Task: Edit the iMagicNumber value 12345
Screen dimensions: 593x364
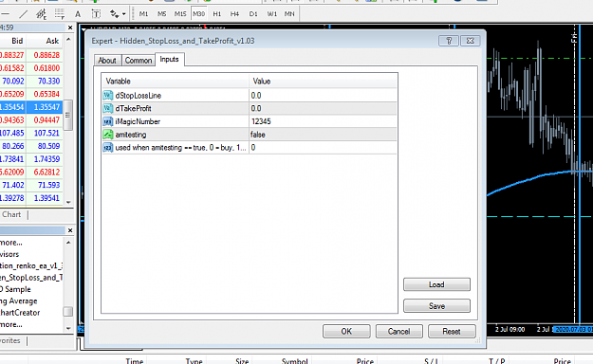Action: click(323, 121)
